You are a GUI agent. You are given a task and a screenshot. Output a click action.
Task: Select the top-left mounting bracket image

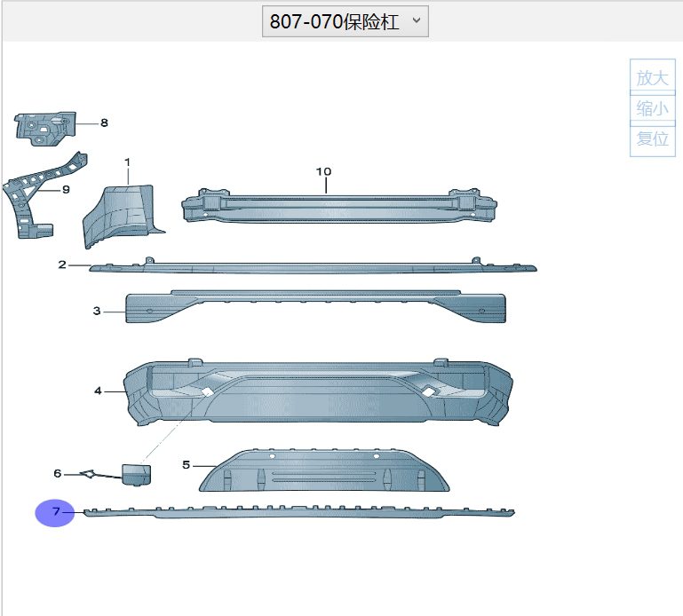(44, 126)
